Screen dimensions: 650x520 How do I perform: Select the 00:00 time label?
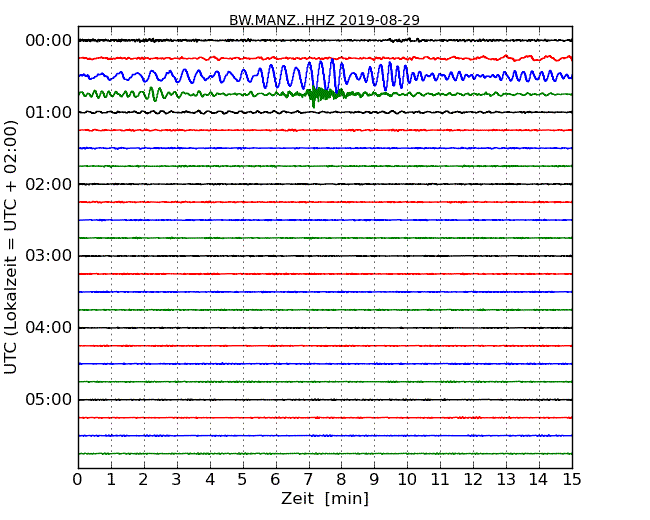(49, 41)
